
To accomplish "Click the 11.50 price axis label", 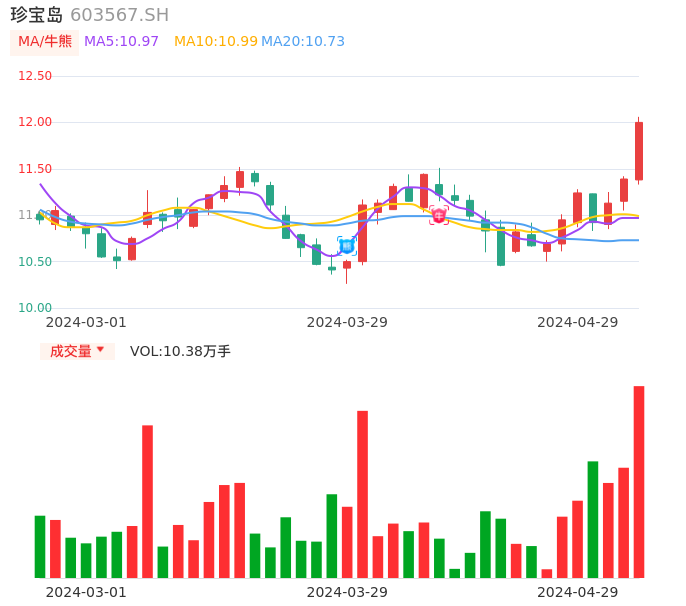I will [35, 169].
